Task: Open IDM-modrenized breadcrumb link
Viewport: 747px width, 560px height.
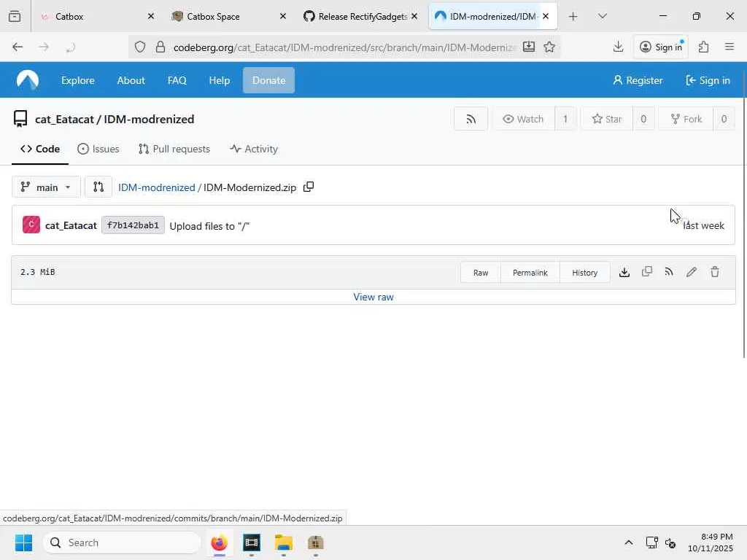Action: coord(156,187)
